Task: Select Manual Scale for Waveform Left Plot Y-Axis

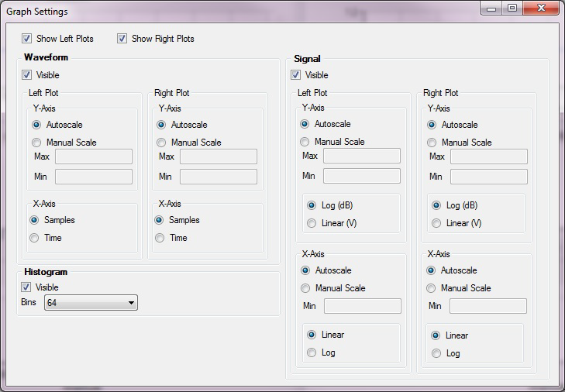Action: (36, 143)
